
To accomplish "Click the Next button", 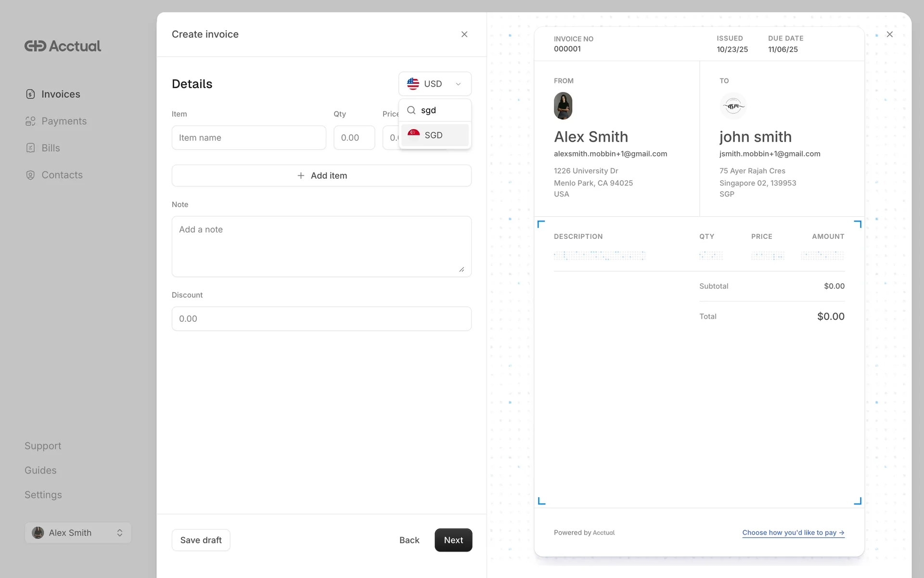I will (x=453, y=540).
